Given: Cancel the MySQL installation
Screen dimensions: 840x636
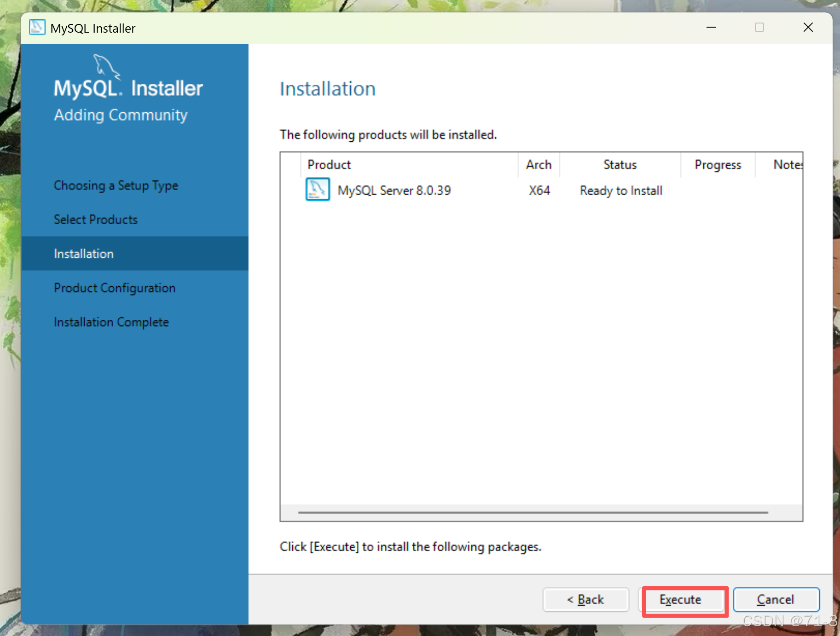Looking at the screenshot, I should tap(776, 600).
